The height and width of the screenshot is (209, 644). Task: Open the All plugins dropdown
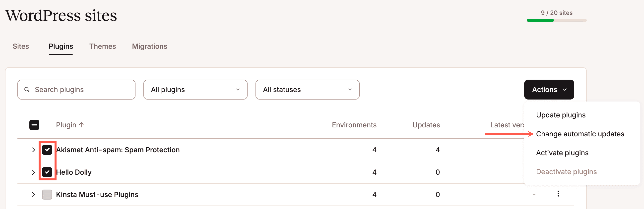coord(195,90)
